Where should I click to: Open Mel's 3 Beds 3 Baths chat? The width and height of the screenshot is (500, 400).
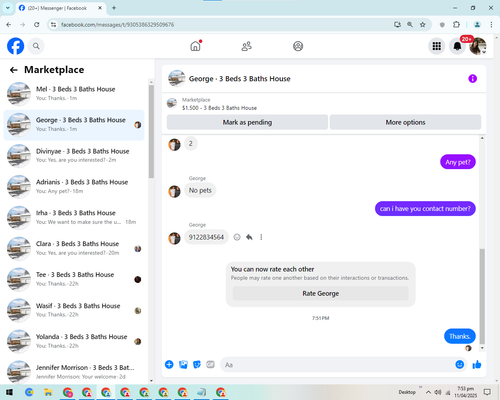click(x=74, y=94)
